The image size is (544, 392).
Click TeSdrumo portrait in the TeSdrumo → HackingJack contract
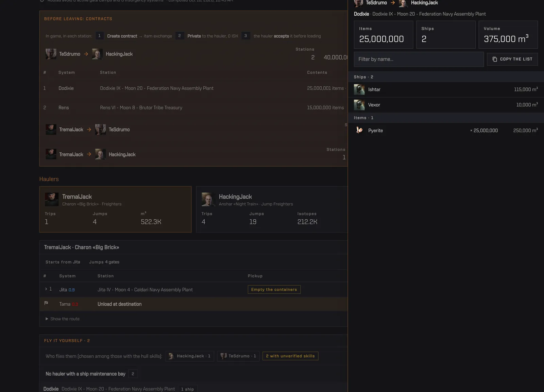click(51, 54)
